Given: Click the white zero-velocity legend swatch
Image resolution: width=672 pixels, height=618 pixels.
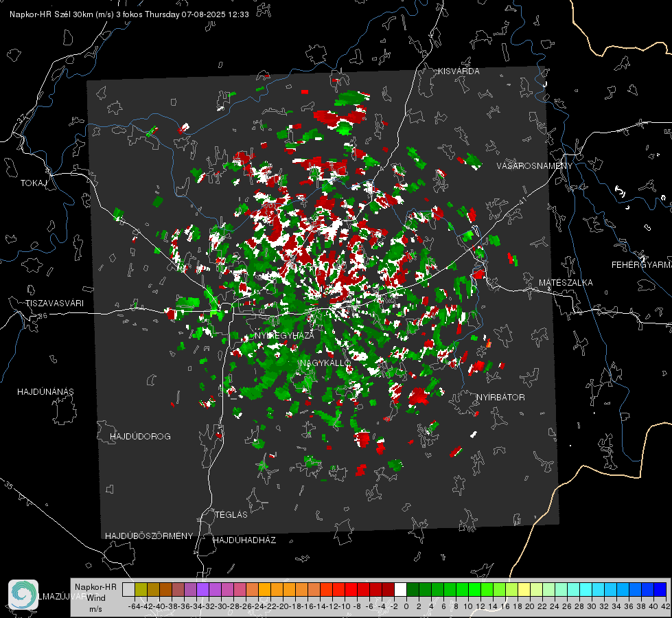Looking at the screenshot, I should [x=400, y=590].
